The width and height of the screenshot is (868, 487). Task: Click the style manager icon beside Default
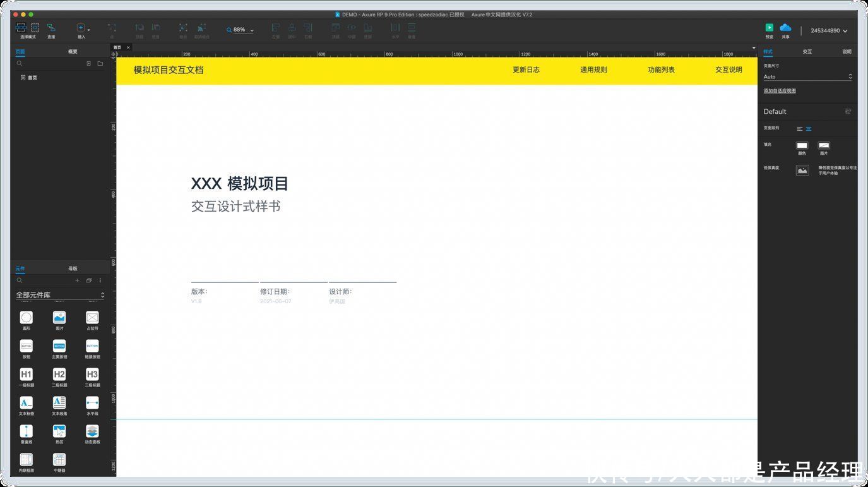pyautogui.click(x=848, y=112)
